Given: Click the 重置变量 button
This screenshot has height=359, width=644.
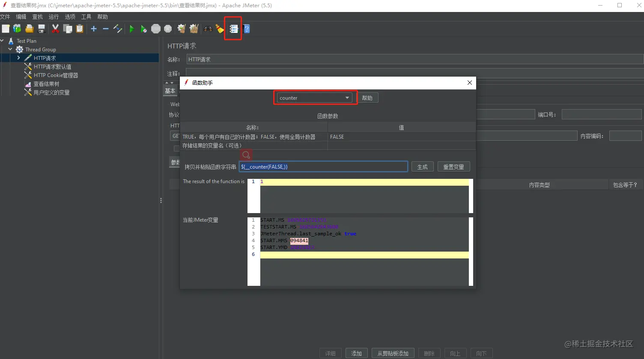Looking at the screenshot, I should [x=453, y=167].
